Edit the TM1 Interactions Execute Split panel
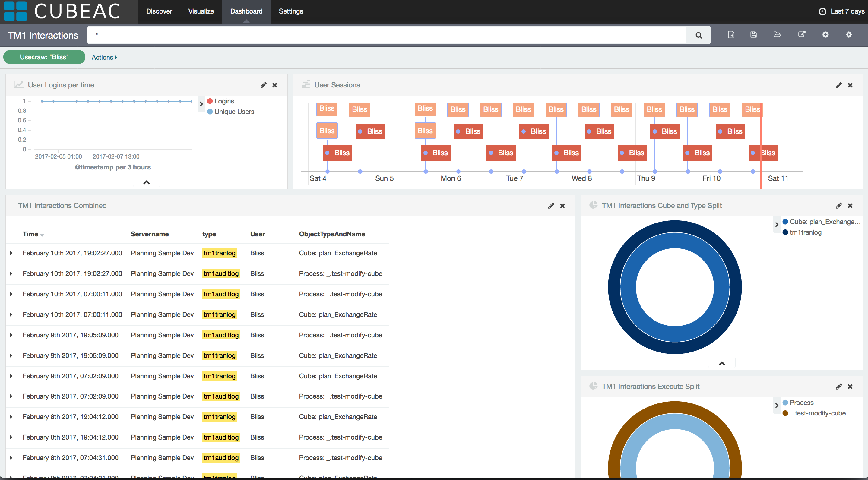 (838, 387)
